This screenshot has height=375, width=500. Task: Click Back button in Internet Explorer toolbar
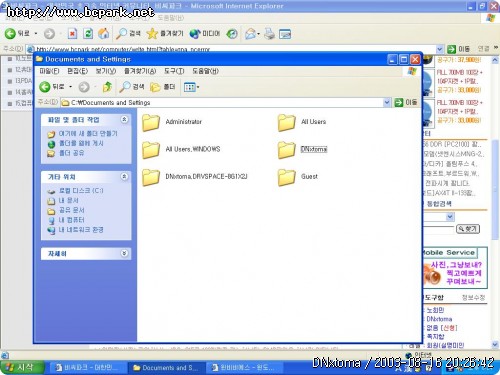(17, 34)
